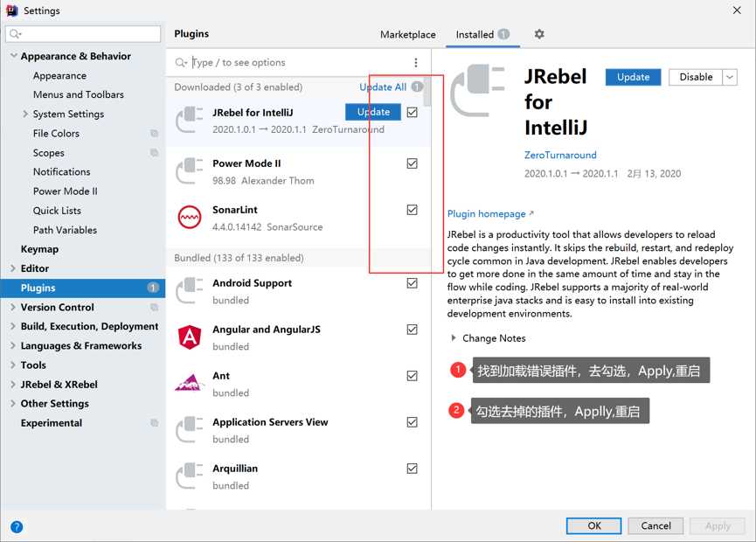Disable the Application Servers View checkbox

click(x=413, y=422)
